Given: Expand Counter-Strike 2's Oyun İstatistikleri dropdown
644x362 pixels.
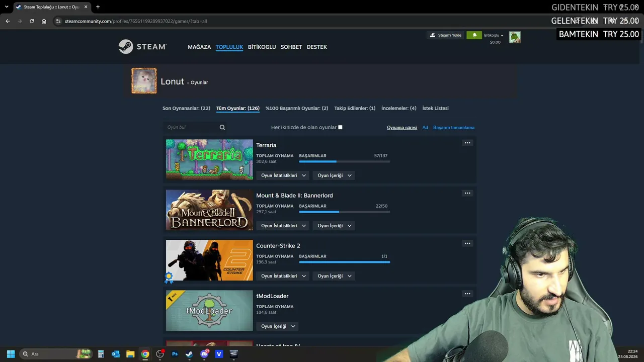Looking at the screenshot, I should (284, 276).
